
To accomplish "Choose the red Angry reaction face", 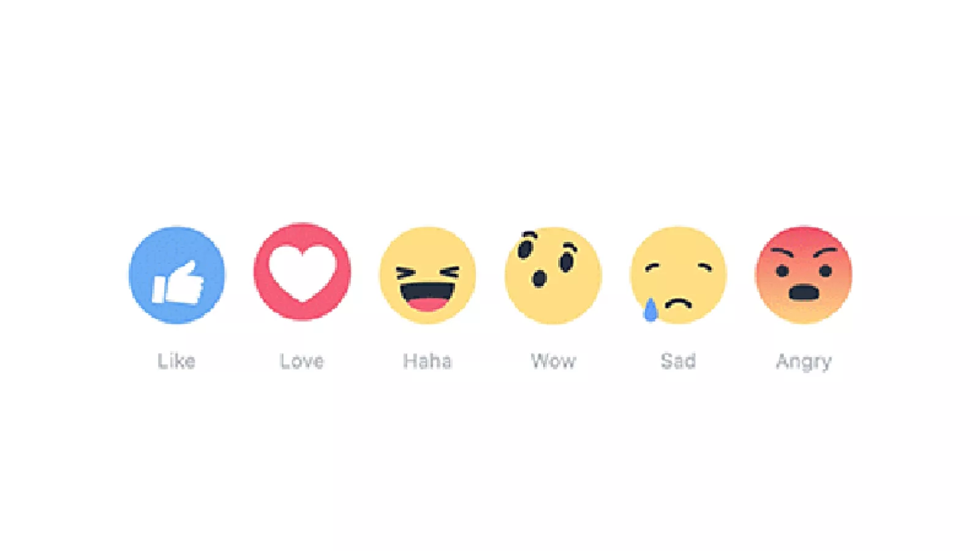I will pos(804,275).
